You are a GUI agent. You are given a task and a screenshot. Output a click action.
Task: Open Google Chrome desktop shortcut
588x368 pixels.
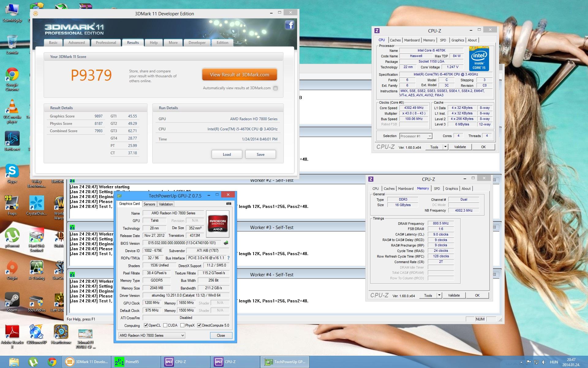coord(12,75)
